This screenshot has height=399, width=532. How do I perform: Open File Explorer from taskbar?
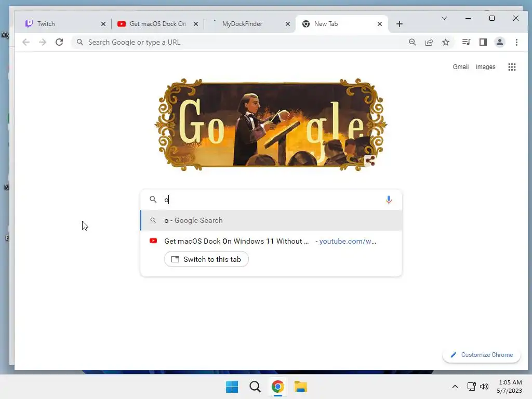click(x=301, y=387)
